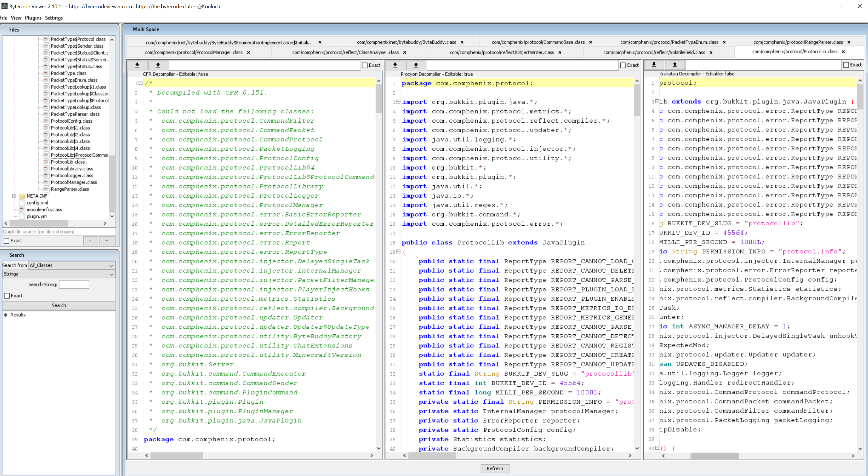Screen dimensions: 868x476
Task: Click the down-arrow search icon in Krakatau pane
Action: click(654, 65)
